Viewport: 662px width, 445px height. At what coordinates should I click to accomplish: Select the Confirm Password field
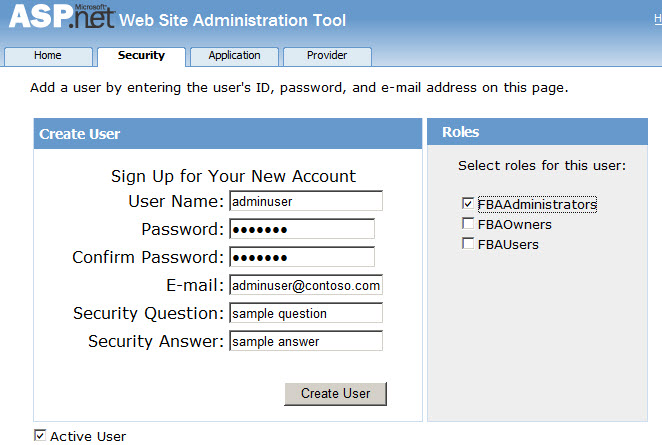click(x=301, y=257)
